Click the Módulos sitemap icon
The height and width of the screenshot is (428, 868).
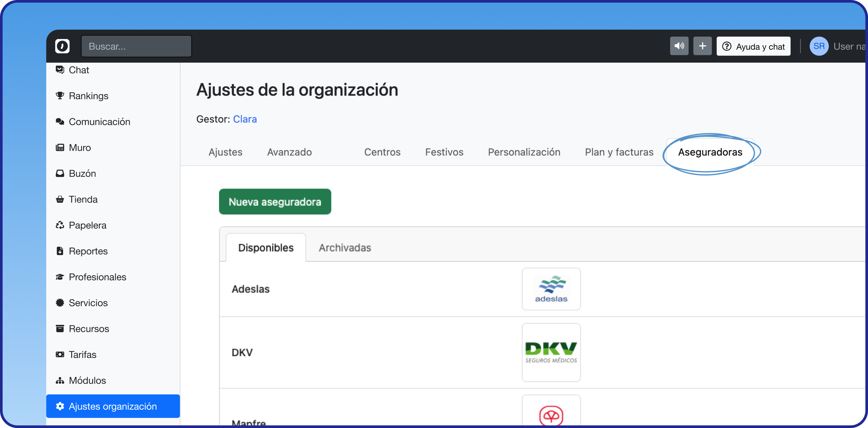60,381
